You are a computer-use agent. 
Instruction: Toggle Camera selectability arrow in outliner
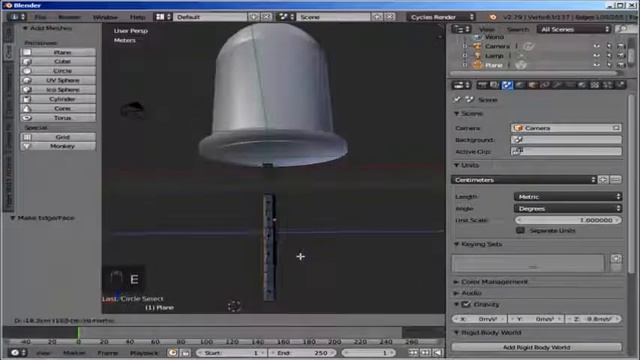(609, 46)
